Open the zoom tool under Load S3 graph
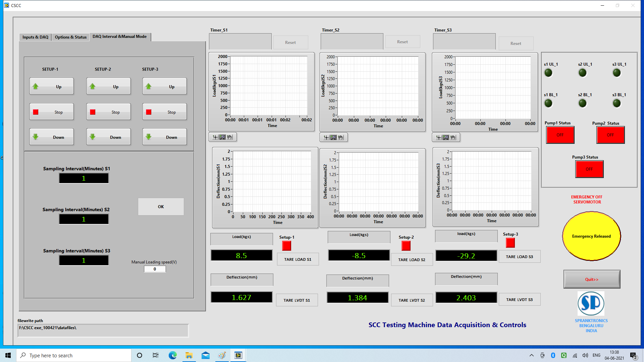This screenshot has height=362, width=644. coord(446,137)
